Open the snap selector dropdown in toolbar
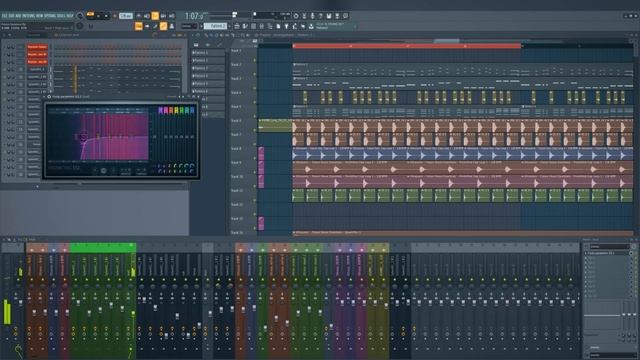The height and width of the screenshot is (360, 640). pyautogui.click(x=189, y=26)
